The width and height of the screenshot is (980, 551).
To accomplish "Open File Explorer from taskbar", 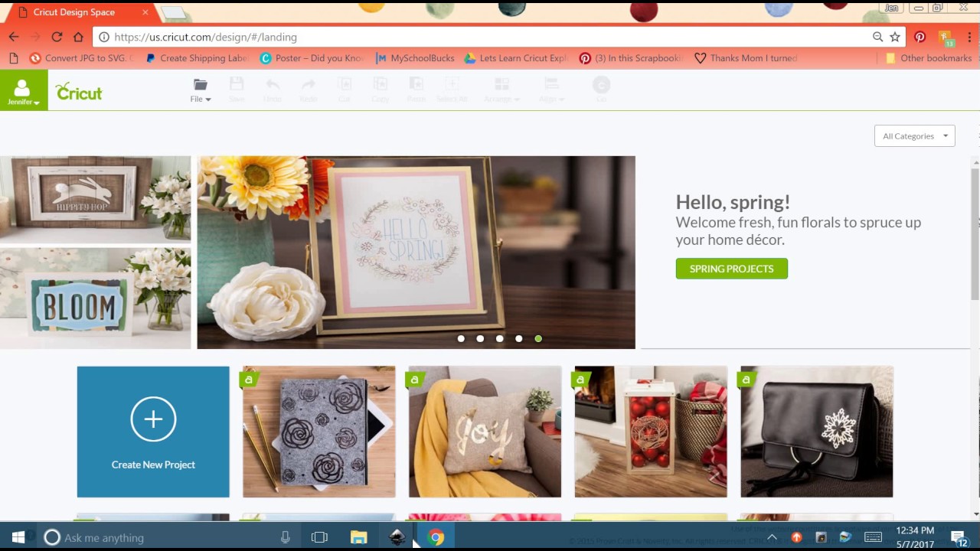I will coord(358,537).
